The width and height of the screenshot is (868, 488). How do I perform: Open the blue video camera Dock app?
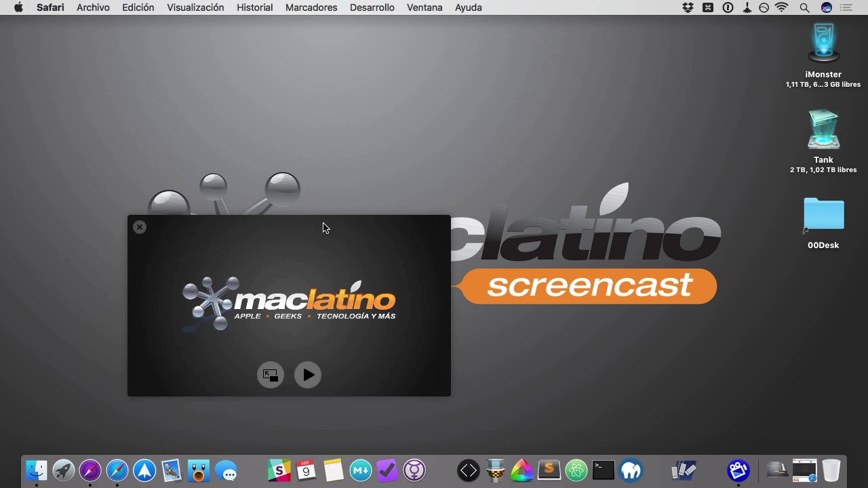(x=738, y=470)
